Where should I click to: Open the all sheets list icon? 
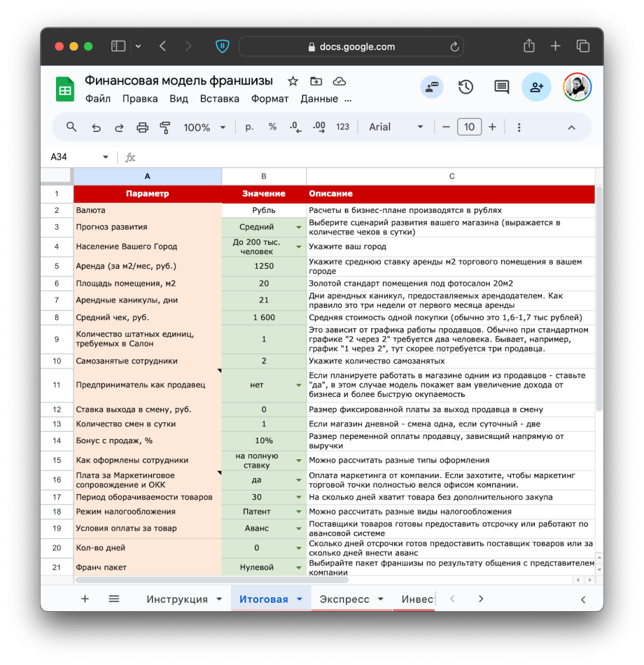click(x=113, y=598)
